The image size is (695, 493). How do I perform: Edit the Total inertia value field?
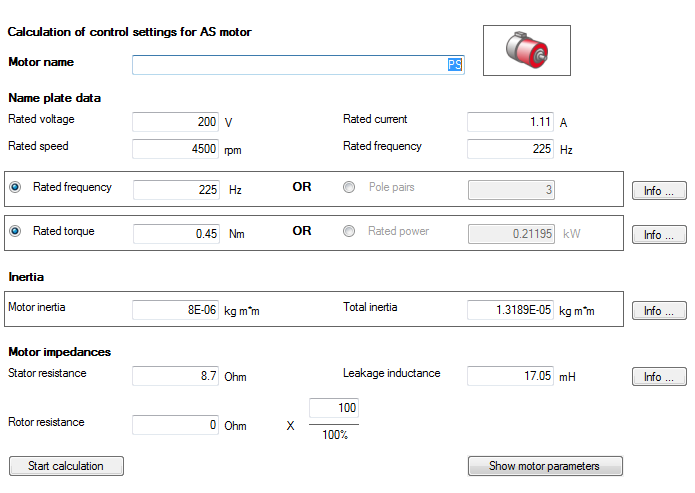point(511,310)
